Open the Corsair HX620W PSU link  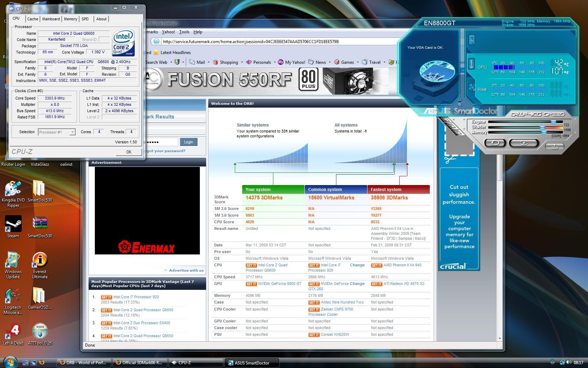tap(335, 334)
